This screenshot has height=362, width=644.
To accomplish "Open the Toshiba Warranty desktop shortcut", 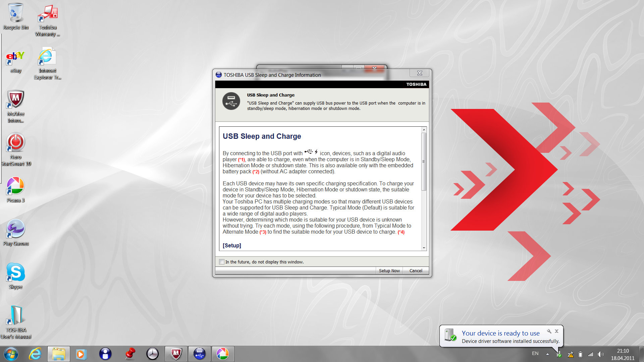I will pos(48,19).
